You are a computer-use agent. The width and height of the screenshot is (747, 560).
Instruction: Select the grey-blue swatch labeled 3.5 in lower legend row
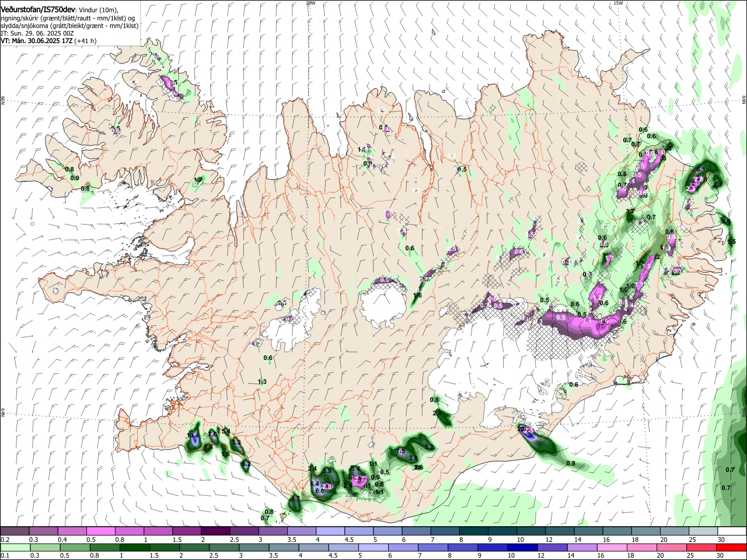283,547
